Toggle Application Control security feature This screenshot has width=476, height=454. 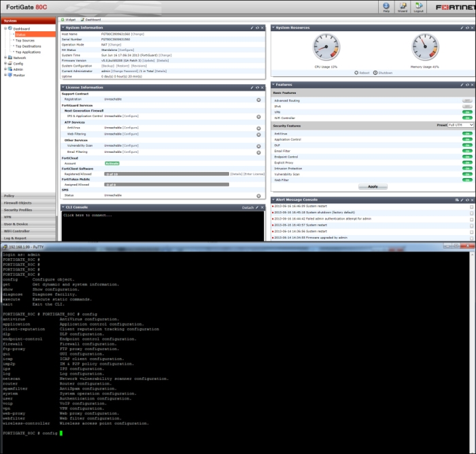[467, 139]
